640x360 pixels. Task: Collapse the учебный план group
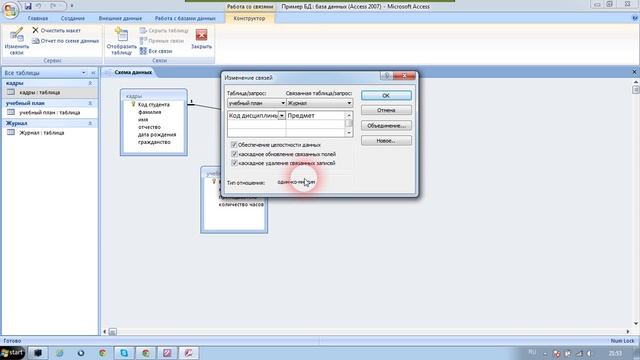(x=90, y=103)
